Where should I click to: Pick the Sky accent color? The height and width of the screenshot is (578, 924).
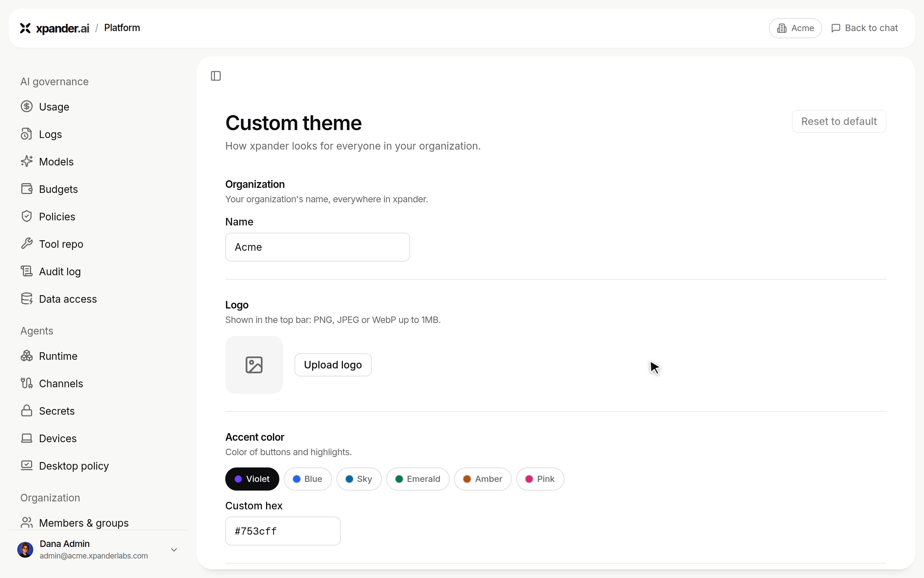(x=358, y=479)
